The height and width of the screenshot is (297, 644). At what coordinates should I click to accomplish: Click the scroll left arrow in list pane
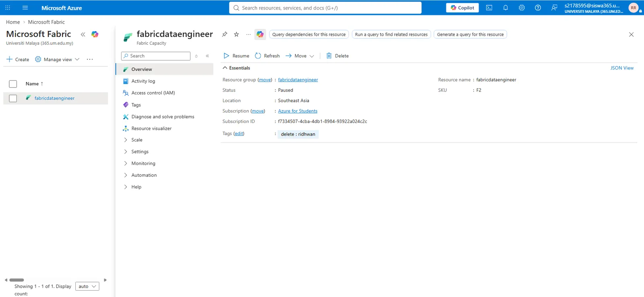point(6,280)
